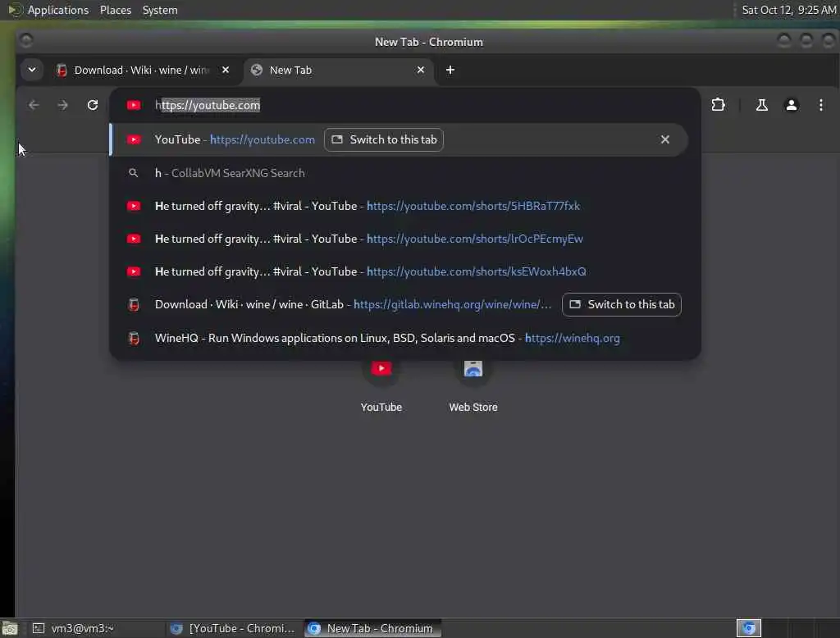Select the New Tab tab
Image resolution: width=840 pixels, height=638 pixels.
(x=337, y=71)
